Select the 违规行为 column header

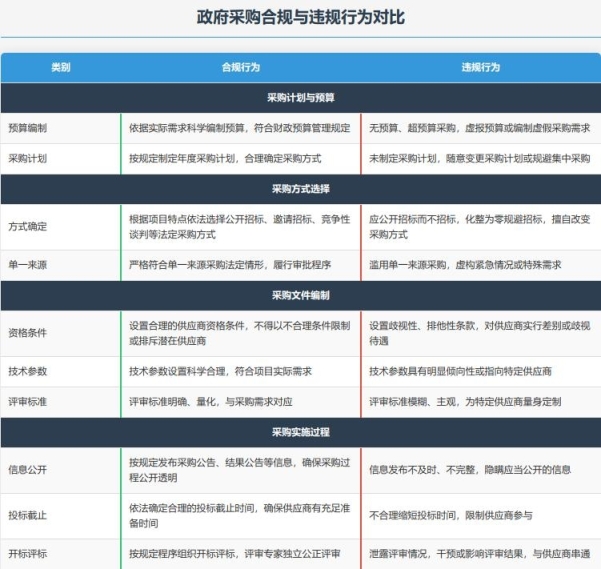[x=480, y=67]
